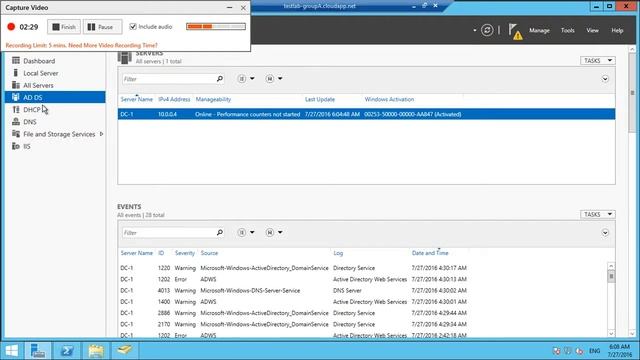
Task: Open the Manage menu
Action: pos(539,30)
